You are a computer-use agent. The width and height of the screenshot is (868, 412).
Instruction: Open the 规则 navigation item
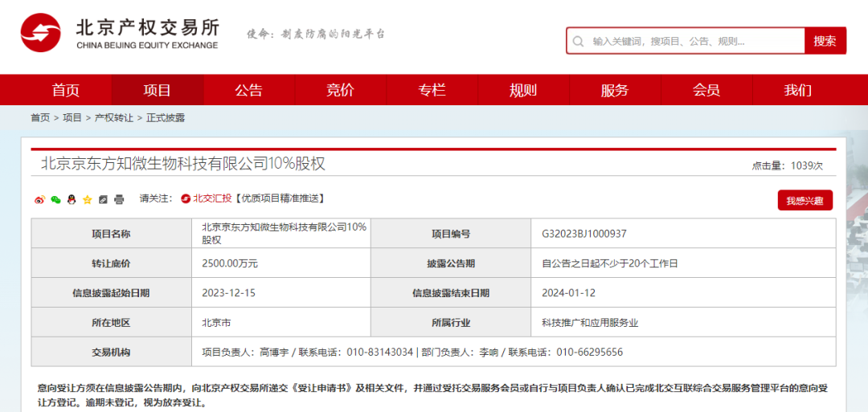tap(523, 90)
